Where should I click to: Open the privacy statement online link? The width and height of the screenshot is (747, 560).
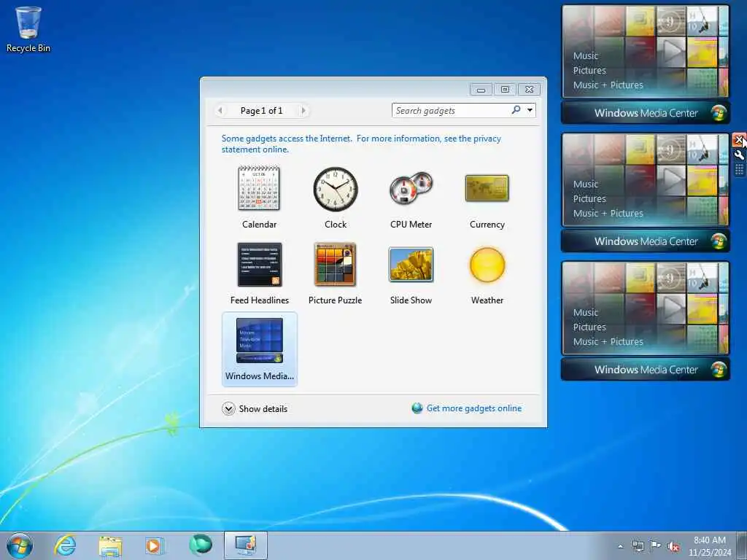[361, 144]
